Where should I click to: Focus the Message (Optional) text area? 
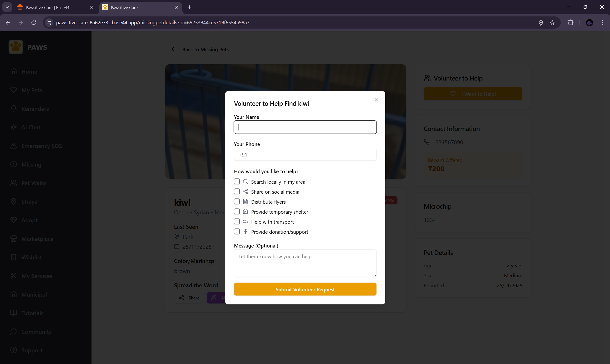tap(305, 263)
